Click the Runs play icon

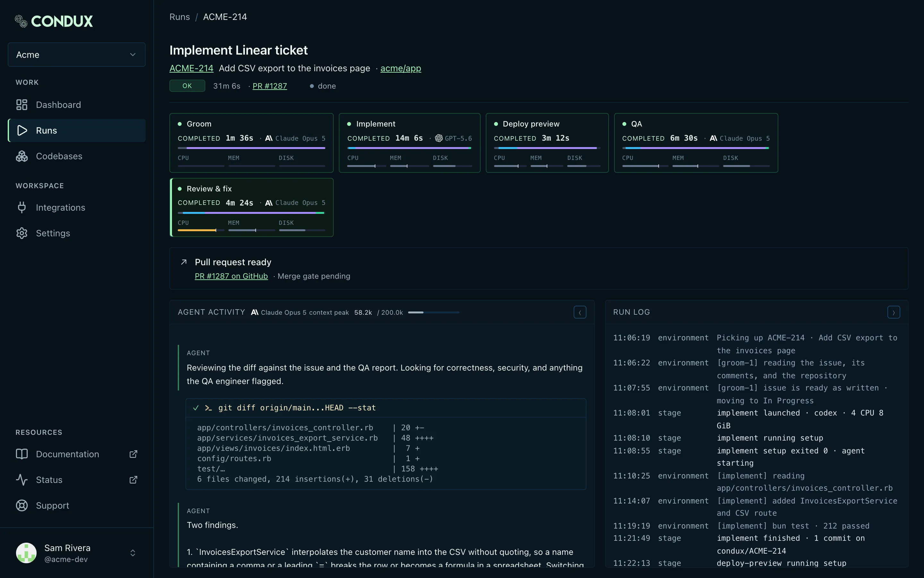(22, 130)
